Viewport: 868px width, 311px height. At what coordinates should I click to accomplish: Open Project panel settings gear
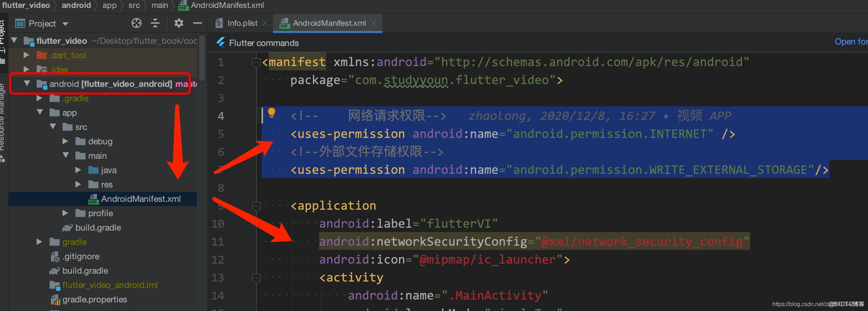[x=179, y=23]
